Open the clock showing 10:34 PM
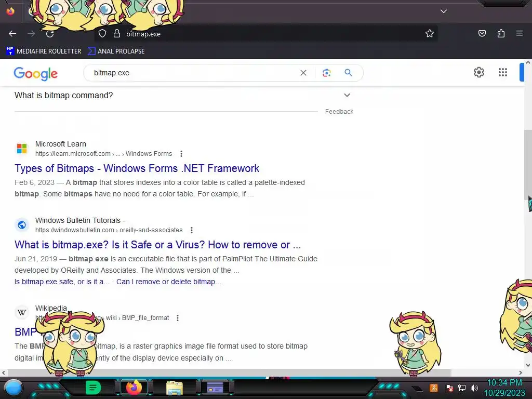 click(x=504, y=388)
